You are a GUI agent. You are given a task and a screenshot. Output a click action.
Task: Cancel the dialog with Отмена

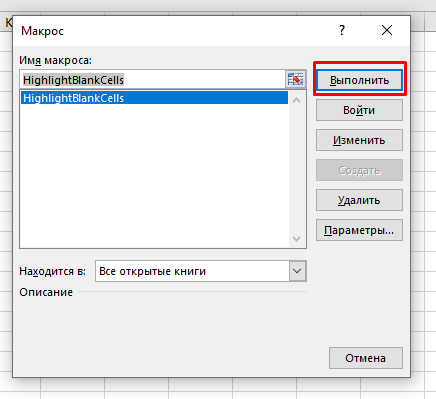[366, 358]
